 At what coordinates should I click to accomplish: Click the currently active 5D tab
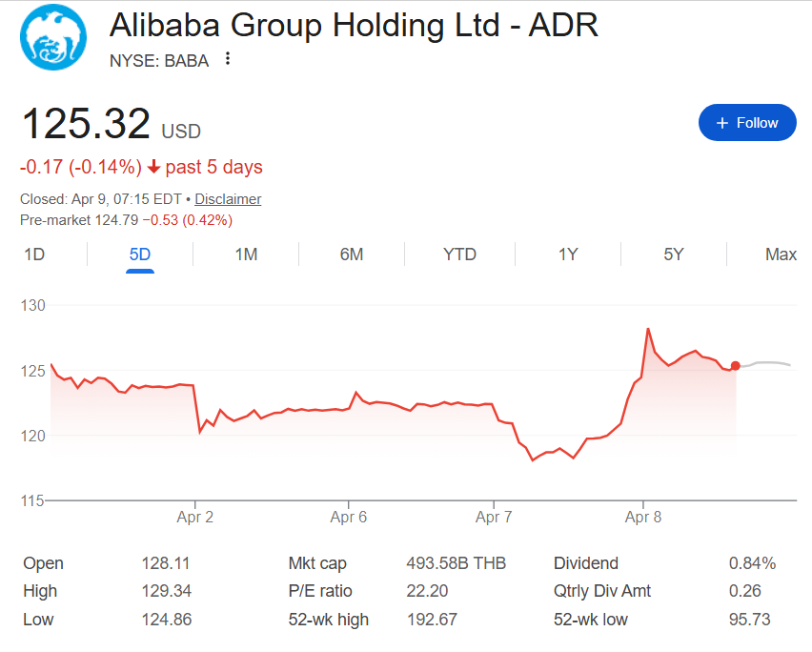pos(139,255)
